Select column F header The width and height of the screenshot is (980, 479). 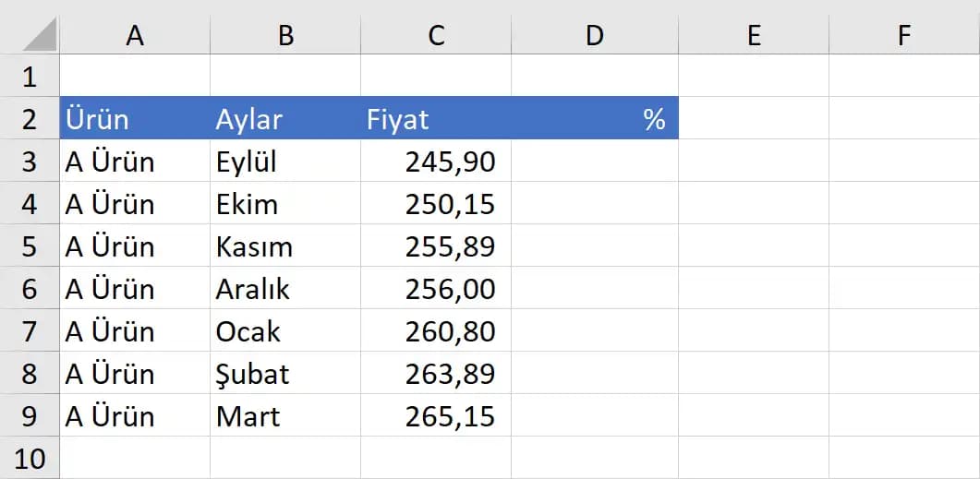click(x=903, y=35)
